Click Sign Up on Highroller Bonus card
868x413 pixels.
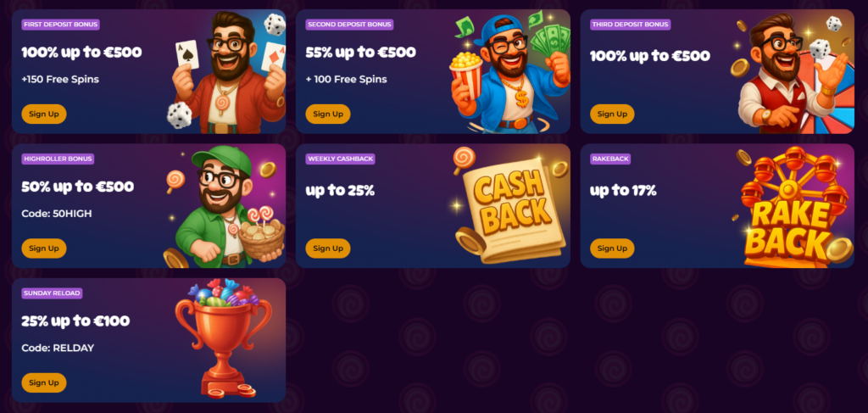pos(44,248)
